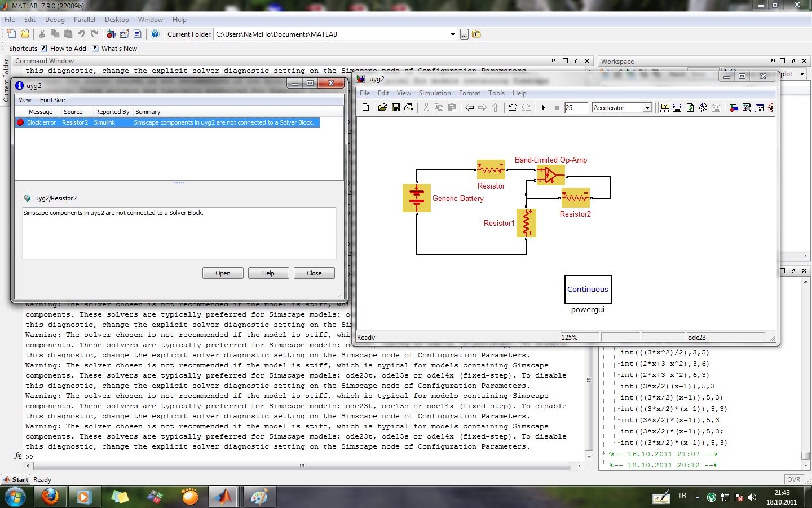Go up one folder level icon
This screenshot has width=812, height=508.
pos(476,34)
